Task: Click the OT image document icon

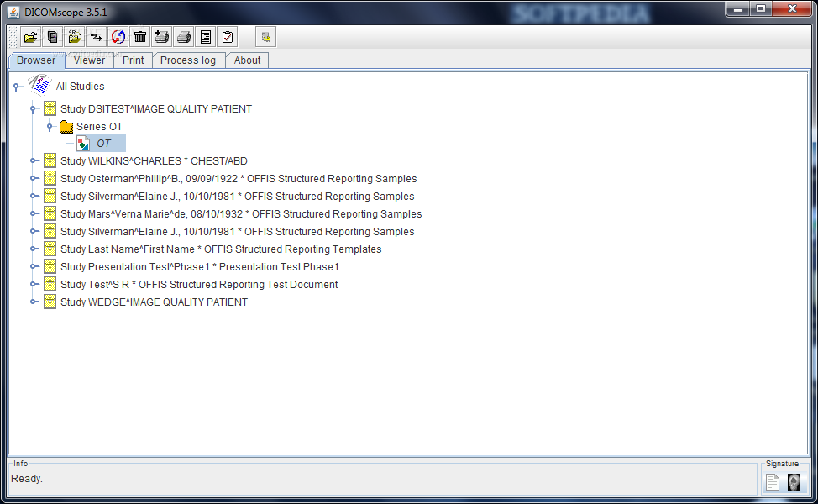Action: [x=83, y=144]
